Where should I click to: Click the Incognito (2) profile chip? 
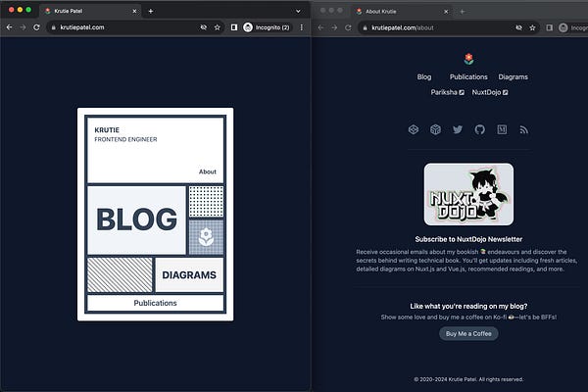tap(267, 27)
